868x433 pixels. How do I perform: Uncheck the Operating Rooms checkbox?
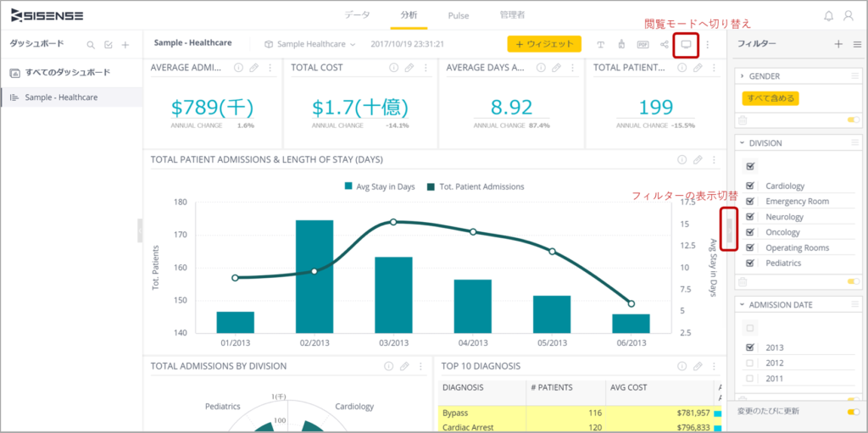pyautogui.click(x=750, y=247)
